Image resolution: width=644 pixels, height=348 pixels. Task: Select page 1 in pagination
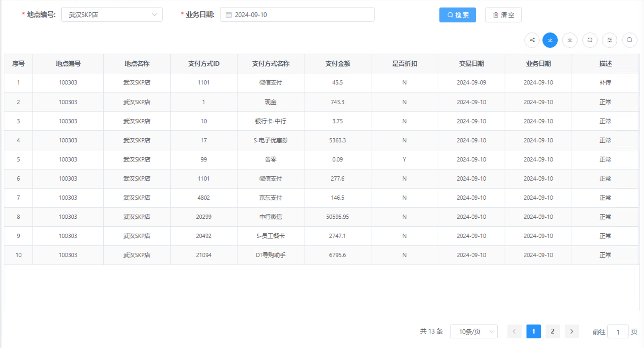(x=533, y=331)
